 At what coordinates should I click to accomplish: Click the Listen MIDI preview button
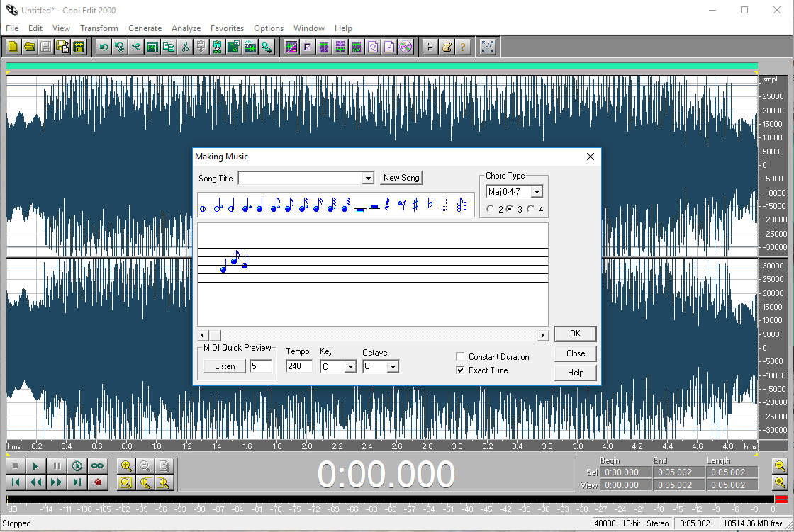pos(225,366)
